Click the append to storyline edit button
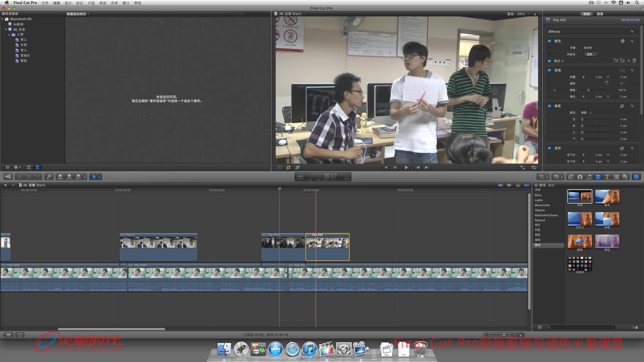The width and height of the screenshot is (644, 362). [78, 177]
